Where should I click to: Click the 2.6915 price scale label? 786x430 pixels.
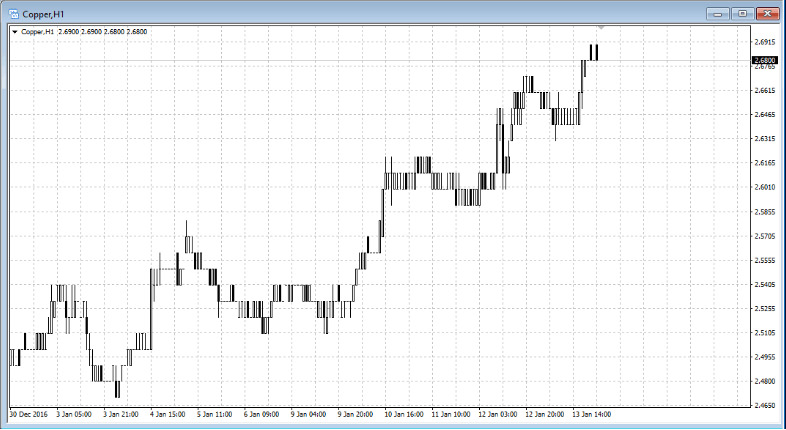click(763, 42)
